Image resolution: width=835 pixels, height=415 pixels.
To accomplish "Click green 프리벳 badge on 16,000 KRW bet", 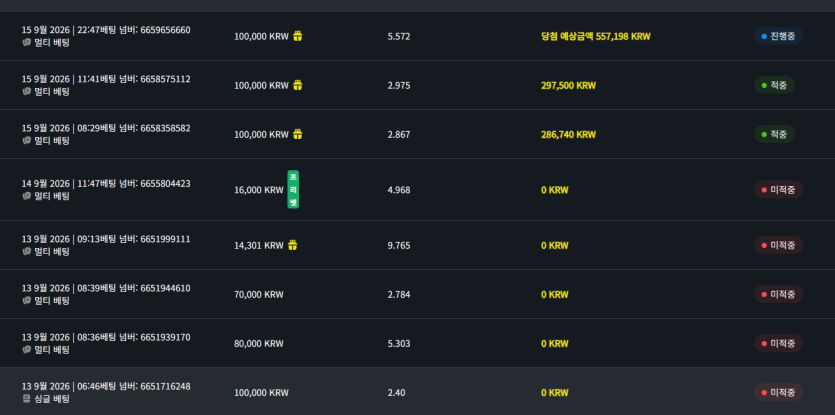I will 293,189.
